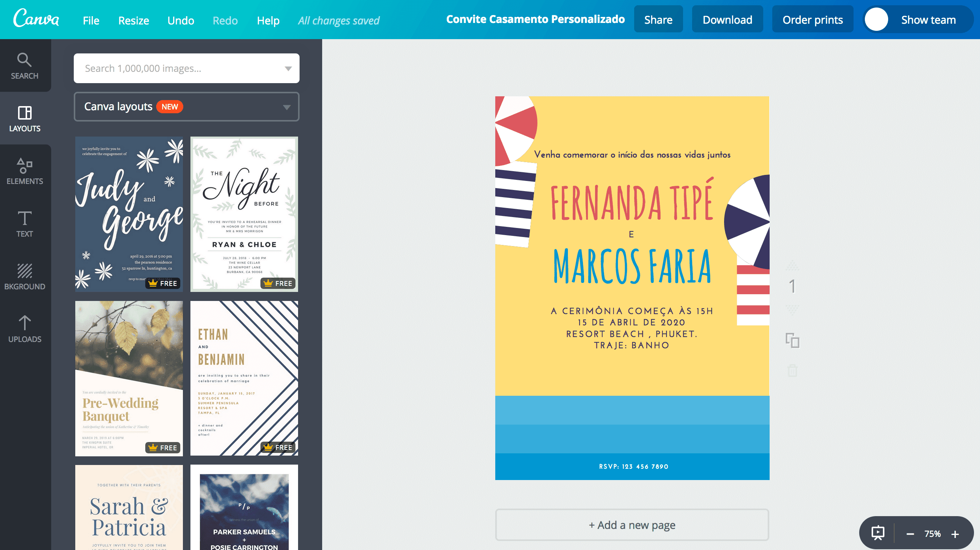Select the MARCOS FARIA text on canvas
The height and width of the screenshot is (550, 980).
click(x=632, y=266)
